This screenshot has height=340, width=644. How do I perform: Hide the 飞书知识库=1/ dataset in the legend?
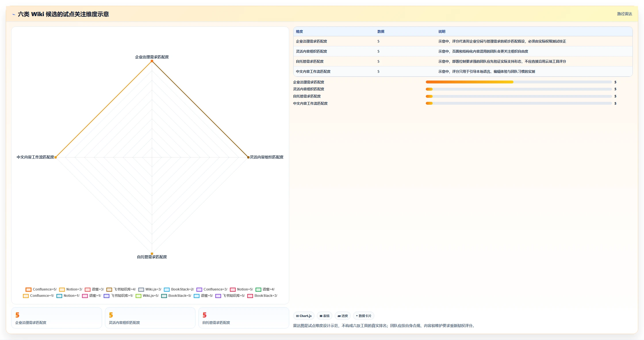(118, 296)
